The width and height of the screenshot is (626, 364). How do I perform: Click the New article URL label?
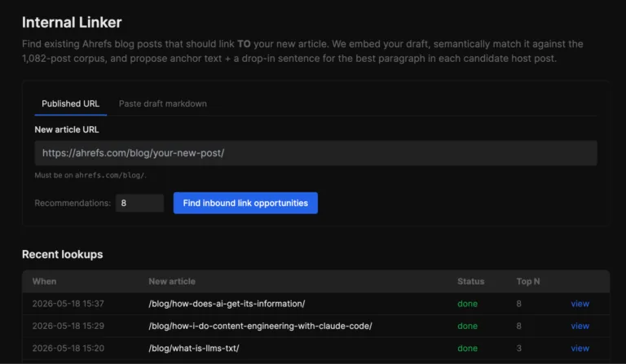[x=67, y=129]
